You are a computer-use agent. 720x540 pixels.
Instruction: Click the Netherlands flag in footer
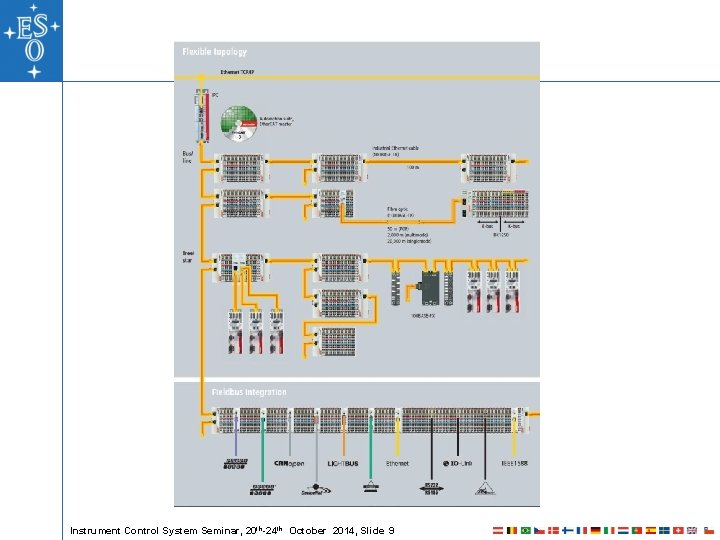click(623, 530)
